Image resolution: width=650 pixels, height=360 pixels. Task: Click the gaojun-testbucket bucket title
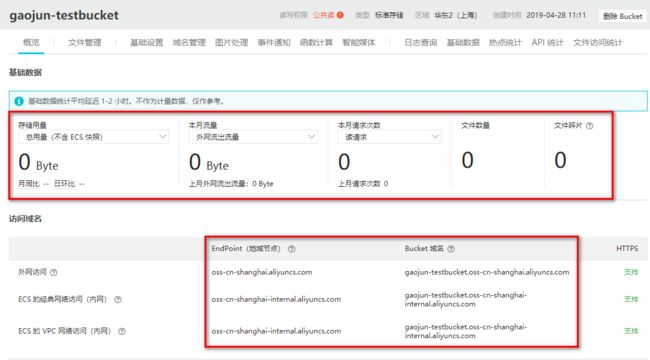64,15
